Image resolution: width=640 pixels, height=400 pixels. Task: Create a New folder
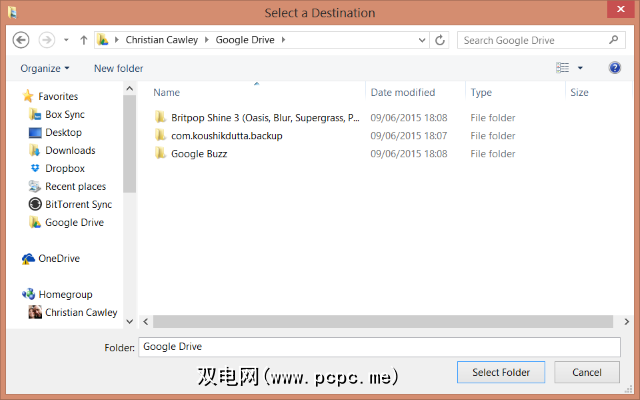[x=119, y=68]
